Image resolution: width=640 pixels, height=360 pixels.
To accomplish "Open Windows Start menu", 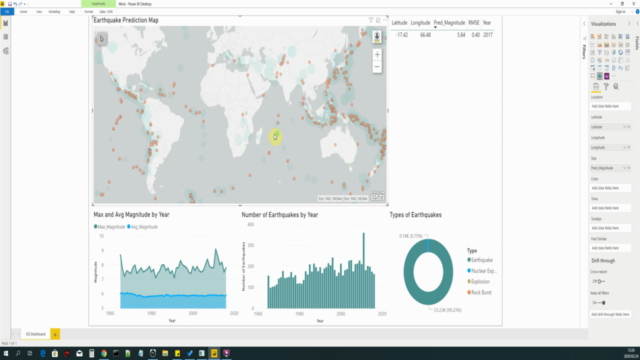I will pyautogui.click(x=6, y=353).
